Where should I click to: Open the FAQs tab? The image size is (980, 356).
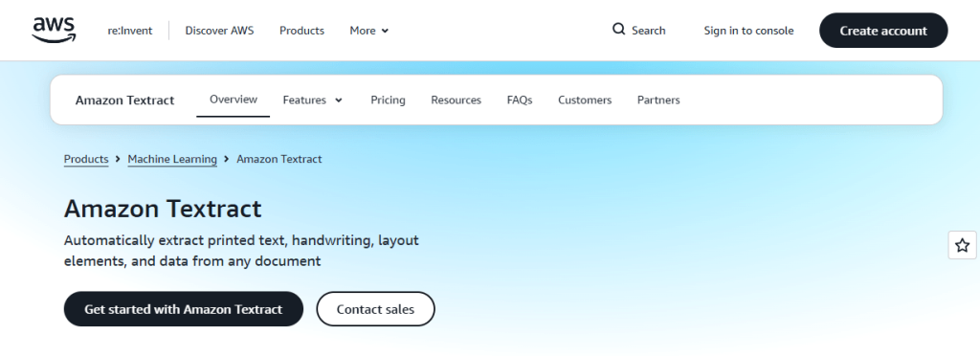pyautogui.click(x=520, y=100)
